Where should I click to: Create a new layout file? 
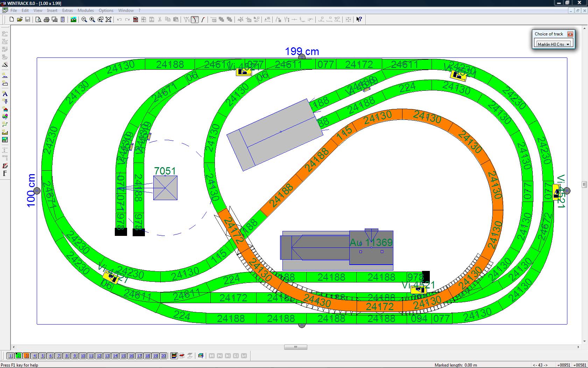pyautogui.click(x=12, y=20)
